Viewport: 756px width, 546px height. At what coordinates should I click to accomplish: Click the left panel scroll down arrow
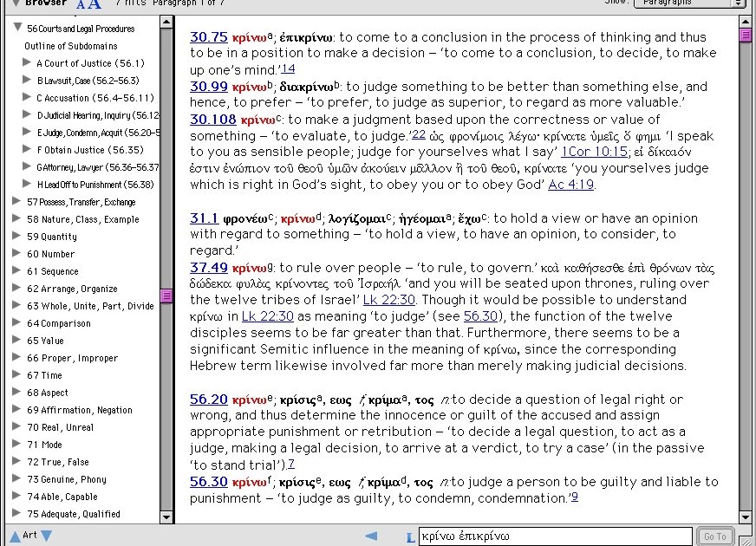166,517
